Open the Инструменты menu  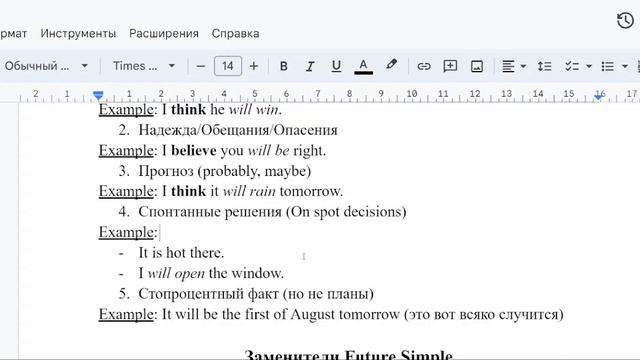78,33
